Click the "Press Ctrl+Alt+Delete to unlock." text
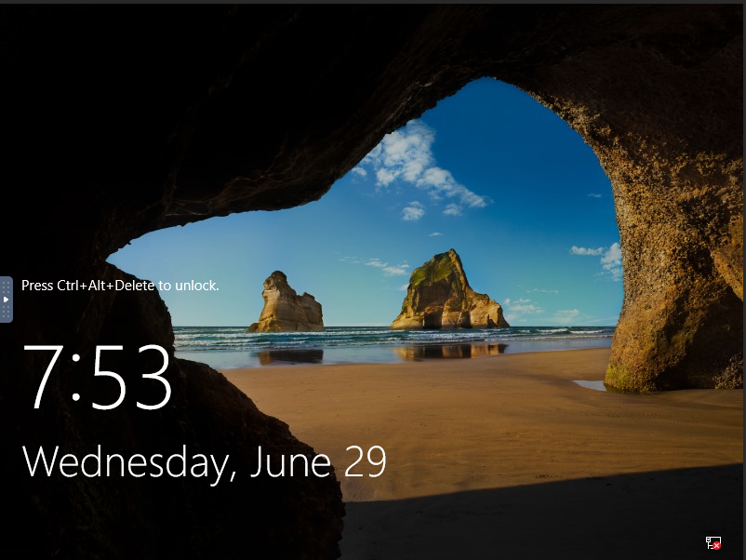The width and height of the screenshot is (746, 560). tap(120, 286)
